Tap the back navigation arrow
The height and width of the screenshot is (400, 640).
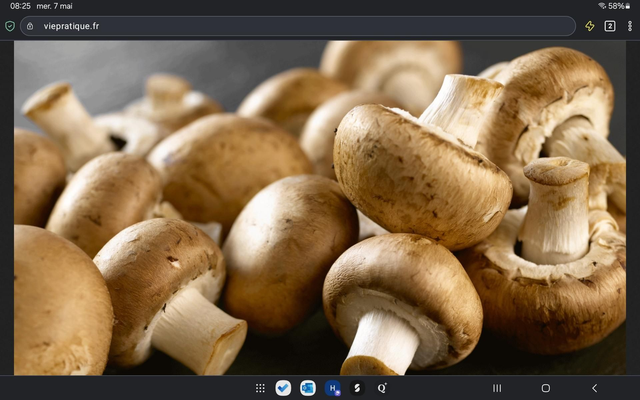click(x=594, y=388)
